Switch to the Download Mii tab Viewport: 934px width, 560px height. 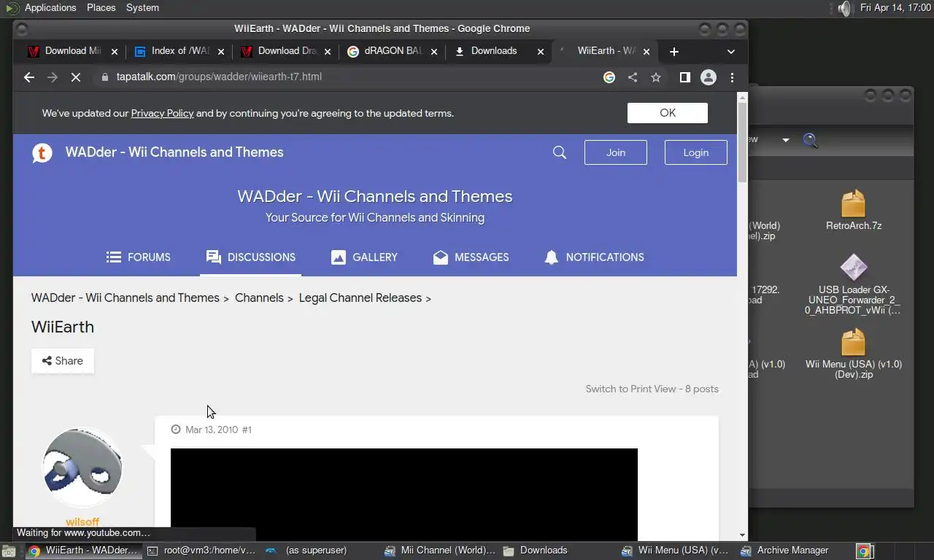[66, 51]
